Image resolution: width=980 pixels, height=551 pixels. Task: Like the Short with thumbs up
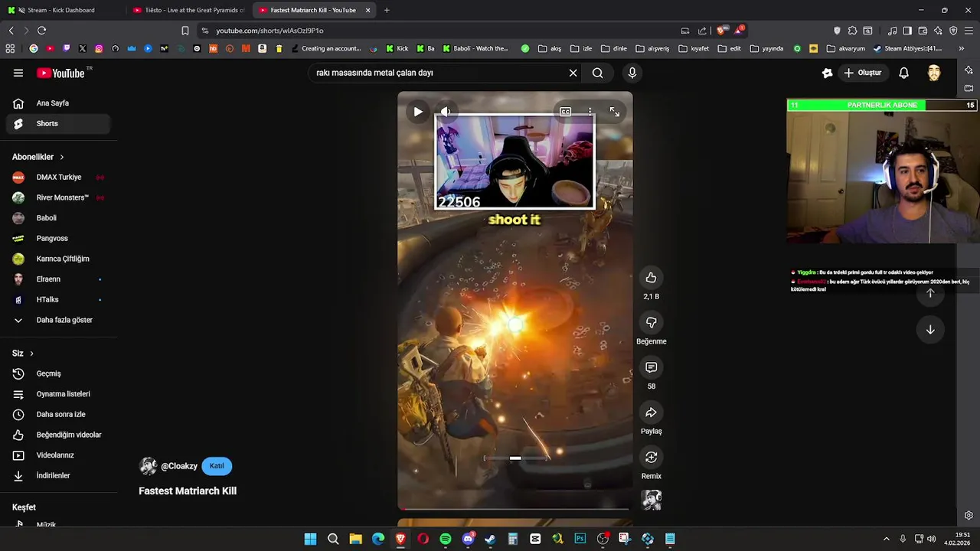point(651,278)
